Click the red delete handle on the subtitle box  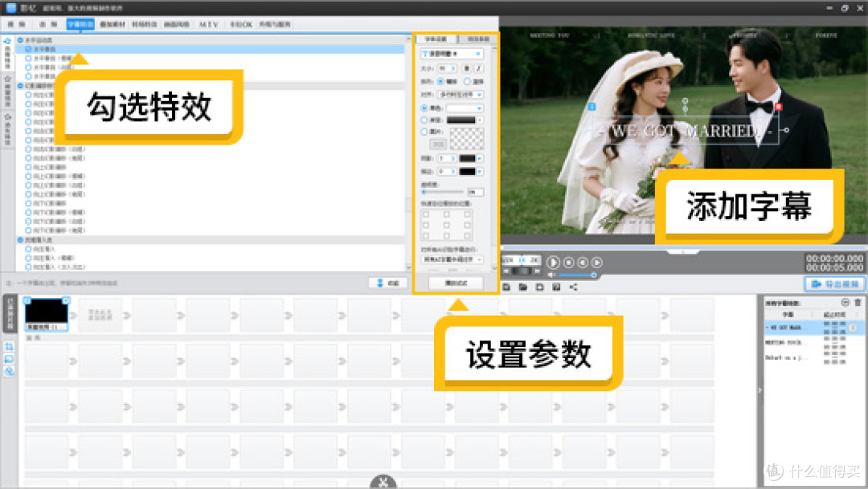pyautogui.click(x=778, y=106)
